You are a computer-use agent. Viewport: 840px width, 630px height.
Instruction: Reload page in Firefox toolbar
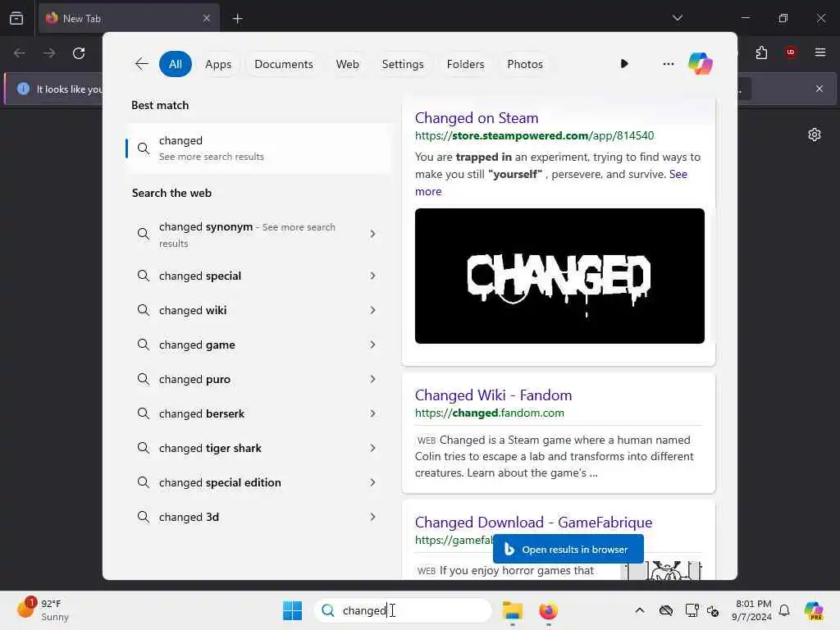(79, 53)
